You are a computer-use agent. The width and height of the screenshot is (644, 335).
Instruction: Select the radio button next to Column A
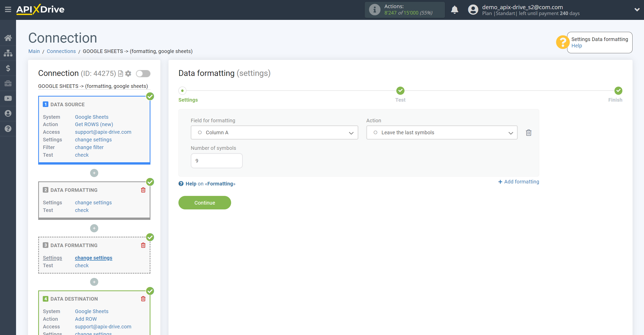pos(200,132)
